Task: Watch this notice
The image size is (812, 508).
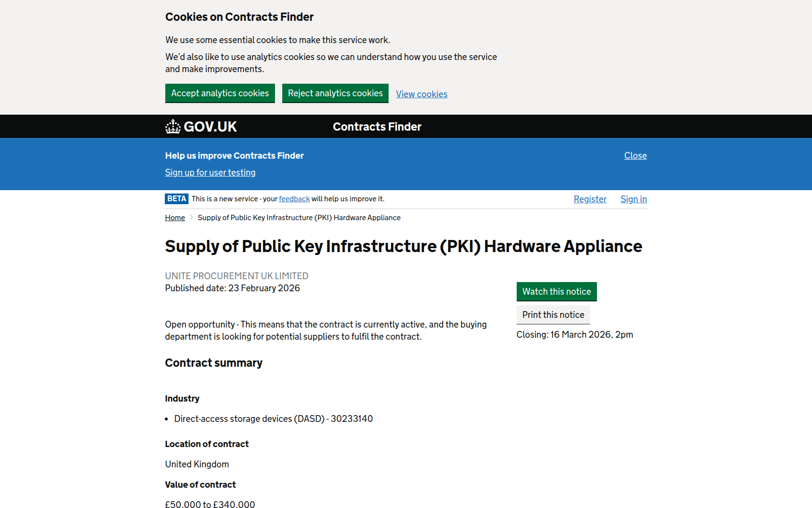Action: coord(556,292)
